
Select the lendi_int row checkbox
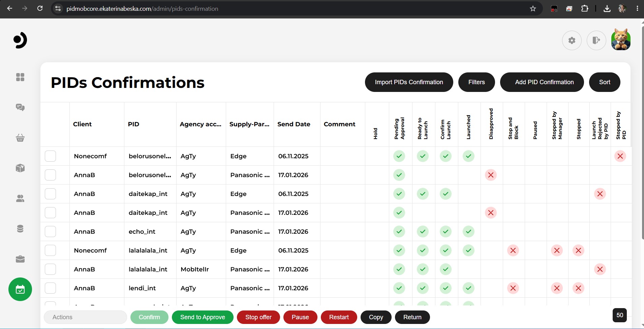(x=50, y=288)
